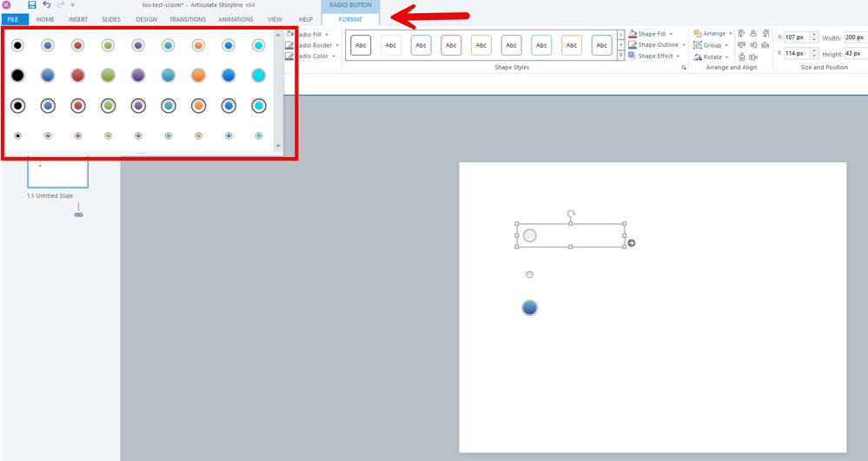Click the Align Middle icon
The image size is (868, 461).
[753, 45]
